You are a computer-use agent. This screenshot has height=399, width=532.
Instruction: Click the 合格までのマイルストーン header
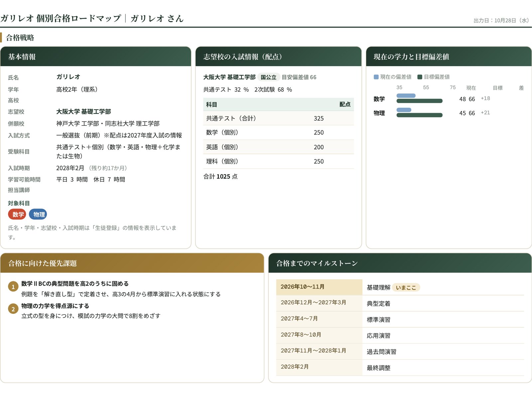coord(400,263)
